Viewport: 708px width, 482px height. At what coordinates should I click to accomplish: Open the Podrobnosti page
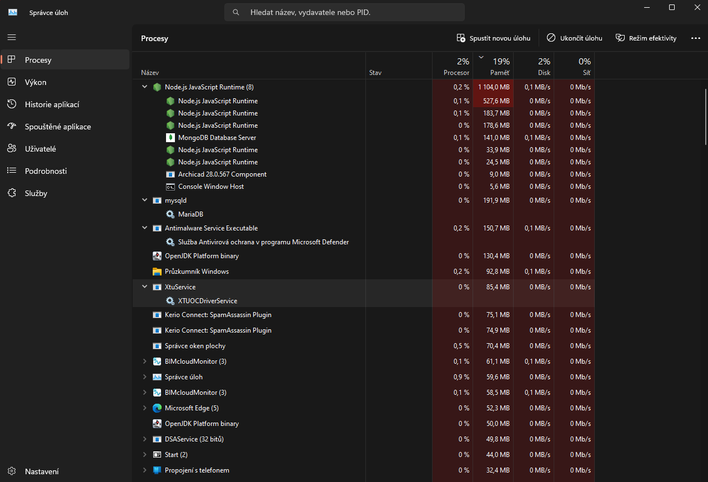point(65,170)
